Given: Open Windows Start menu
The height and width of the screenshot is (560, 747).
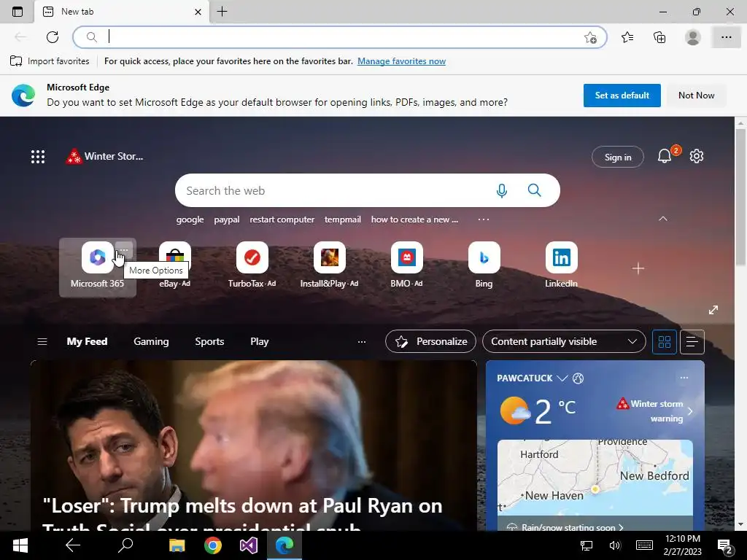Looking at the screenshot, I should click(20, 545).
